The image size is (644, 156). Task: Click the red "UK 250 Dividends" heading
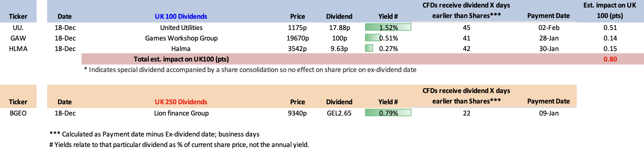click(x=181, y=102)
